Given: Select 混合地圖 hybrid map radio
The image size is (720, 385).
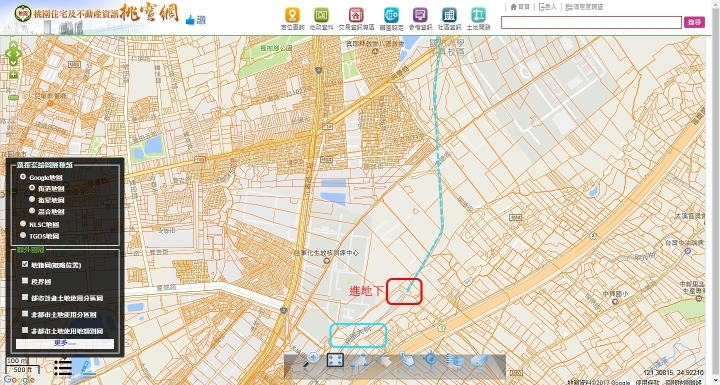Looking at the screenshot, I should [x=32, y=211].
